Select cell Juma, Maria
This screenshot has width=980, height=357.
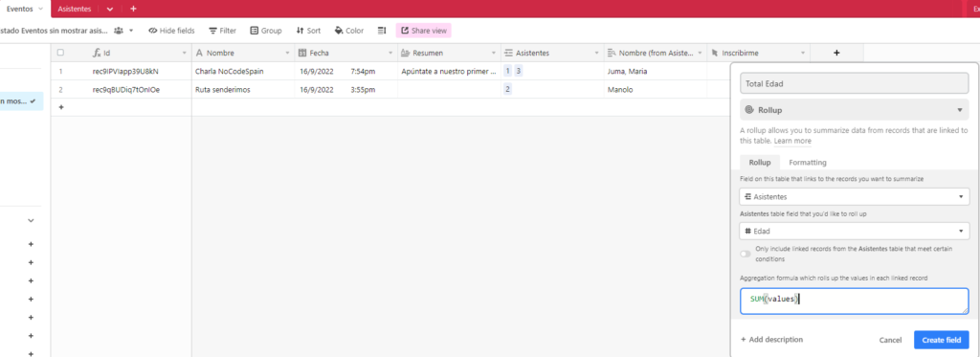655,71
